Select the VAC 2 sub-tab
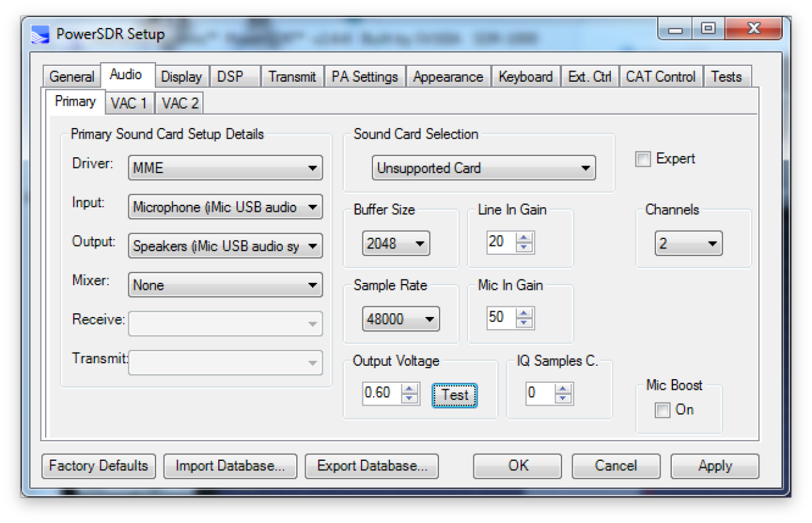812x523 pixels. 180,103
